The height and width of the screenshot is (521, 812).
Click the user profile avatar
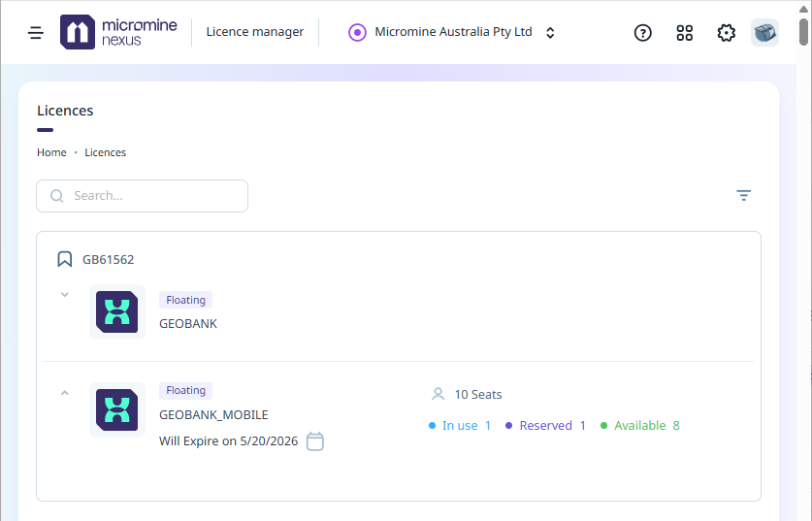click(764, 32)
